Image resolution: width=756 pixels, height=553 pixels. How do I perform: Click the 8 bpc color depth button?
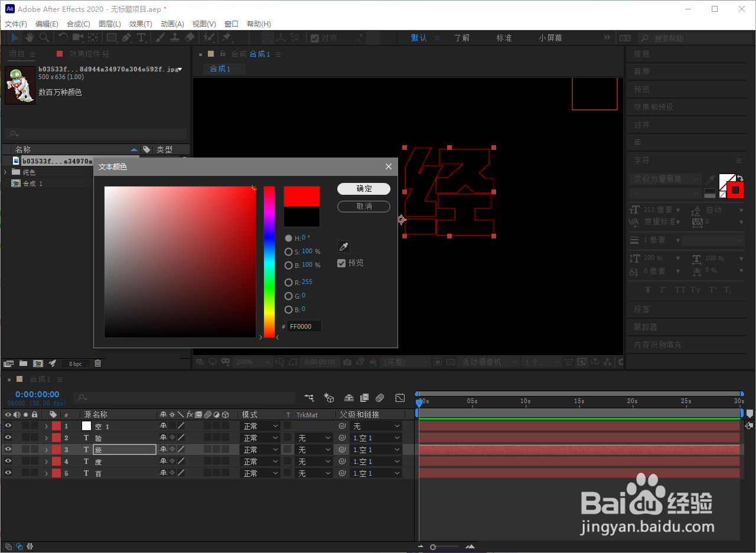[76, 364]
